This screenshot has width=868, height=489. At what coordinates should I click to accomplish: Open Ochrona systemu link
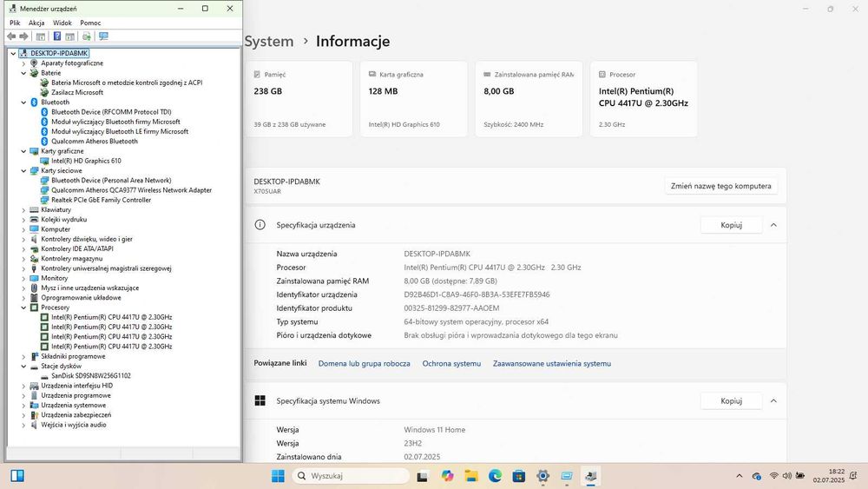pos(451,364)
